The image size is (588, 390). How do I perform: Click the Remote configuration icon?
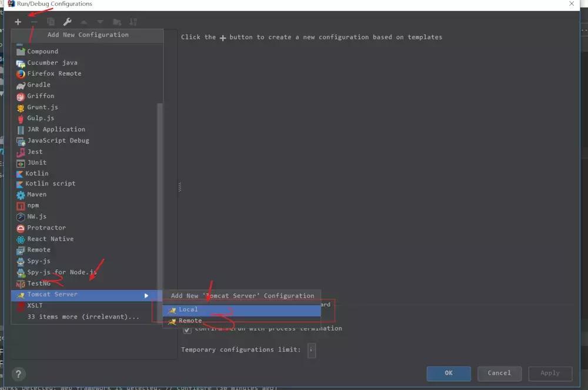[x=21, y=250]
